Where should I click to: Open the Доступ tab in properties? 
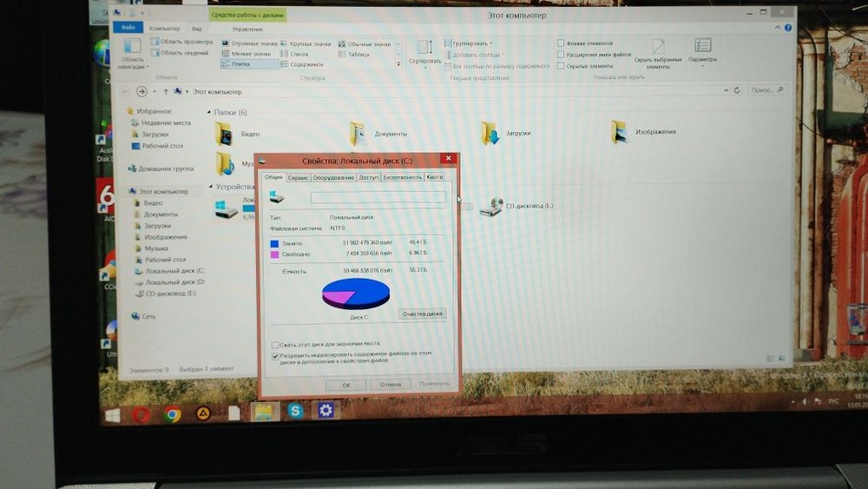tap(368, 177)
